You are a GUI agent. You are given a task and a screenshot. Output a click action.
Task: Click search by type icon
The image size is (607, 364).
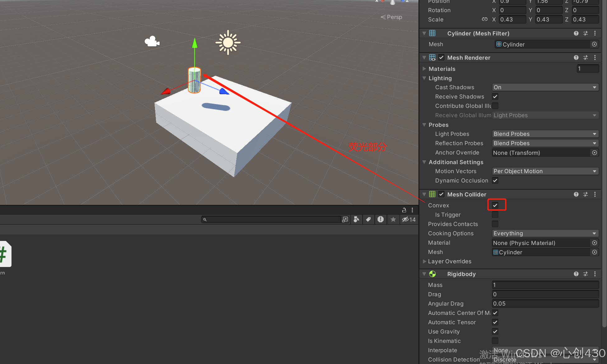click(357, 219)
